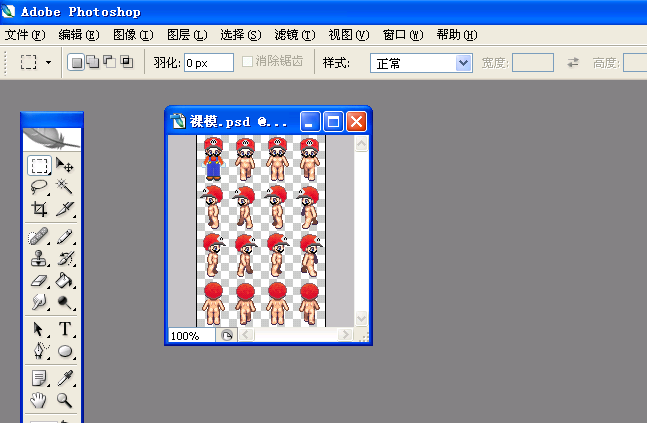Select the Slice tool
The width and height of the screenshot is (647, 423).
pos(64,208)
